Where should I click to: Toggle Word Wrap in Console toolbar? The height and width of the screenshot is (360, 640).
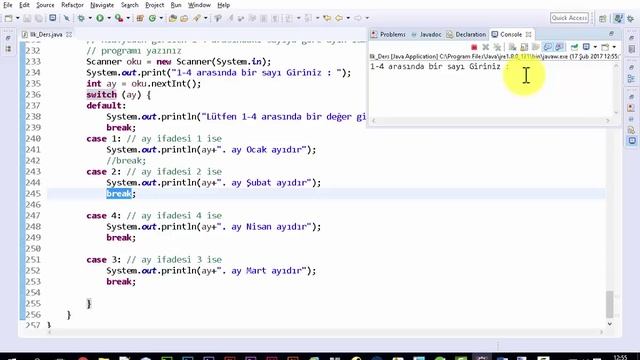click(x=536, y=47)
